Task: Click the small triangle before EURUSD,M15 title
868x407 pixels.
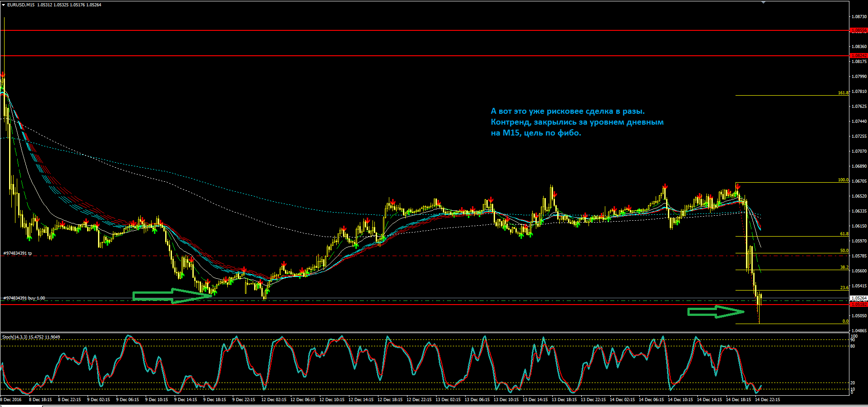Action: [4, 5]
